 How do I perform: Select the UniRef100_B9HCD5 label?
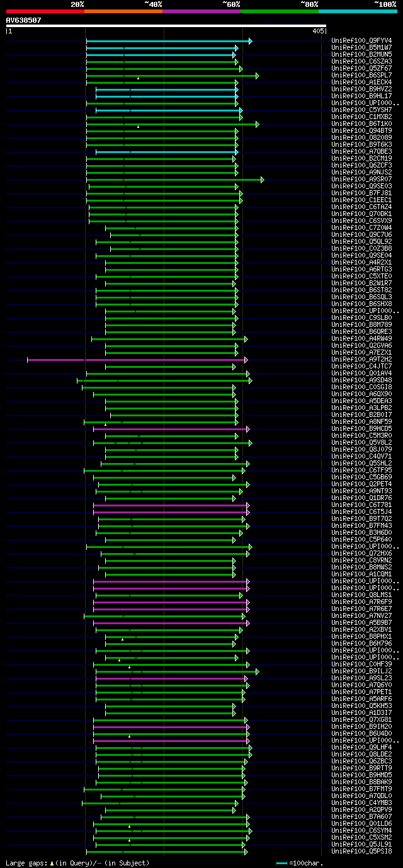pyautogui.click(x=361, y=429)
